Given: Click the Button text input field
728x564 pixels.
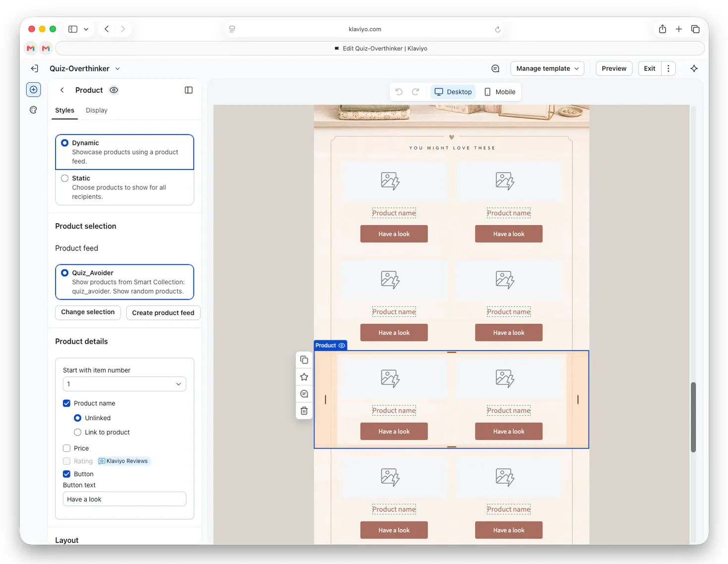Looking at the screenshot, I should pos(124,499).
